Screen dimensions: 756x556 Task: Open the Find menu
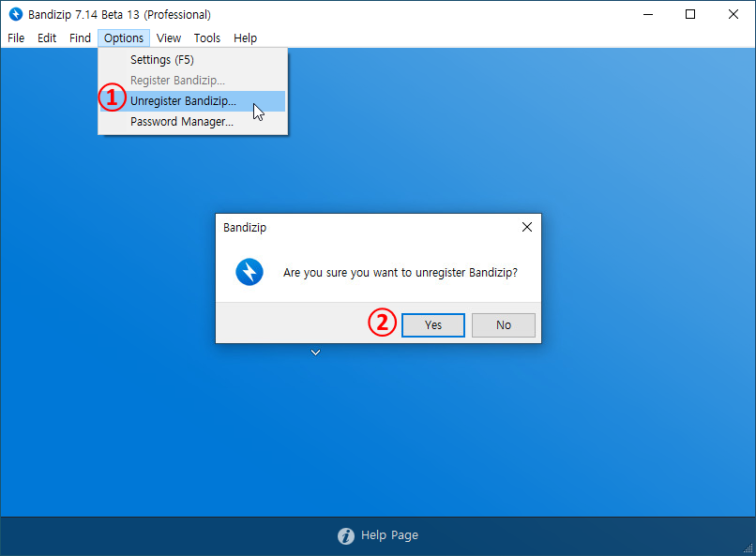coord(80,38)
